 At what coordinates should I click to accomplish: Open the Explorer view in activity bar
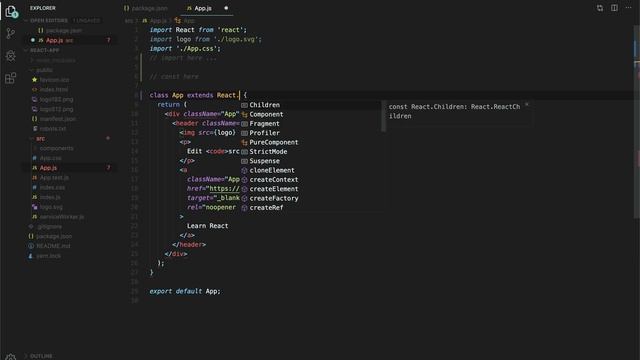11,12
